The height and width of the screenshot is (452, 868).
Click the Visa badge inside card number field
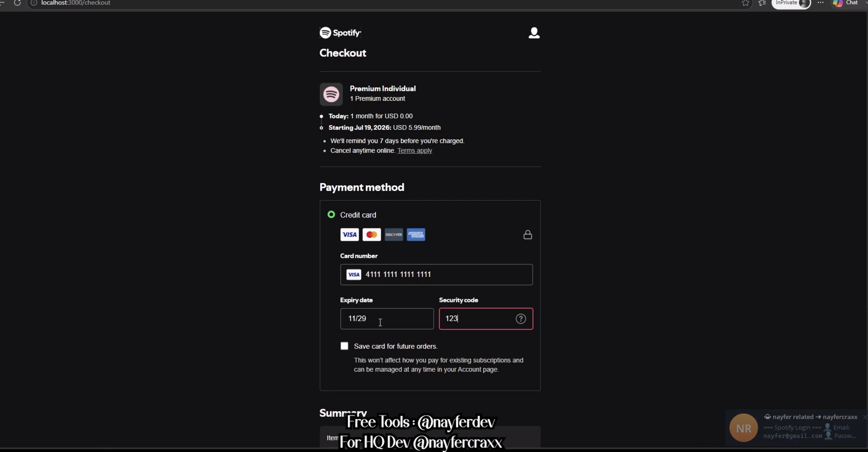(x=354, y=275)
